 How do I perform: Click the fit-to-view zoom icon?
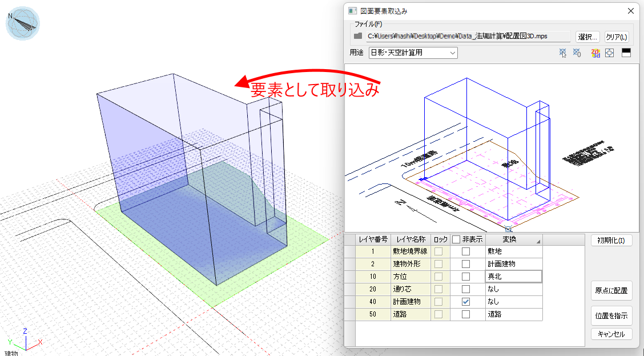tap(609, 53)
